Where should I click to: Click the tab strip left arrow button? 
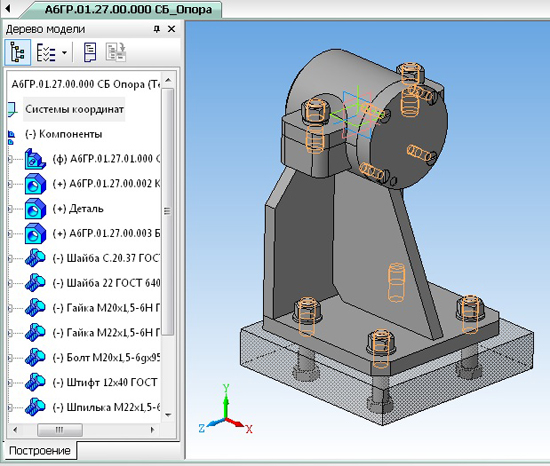(x=8, y=8)
